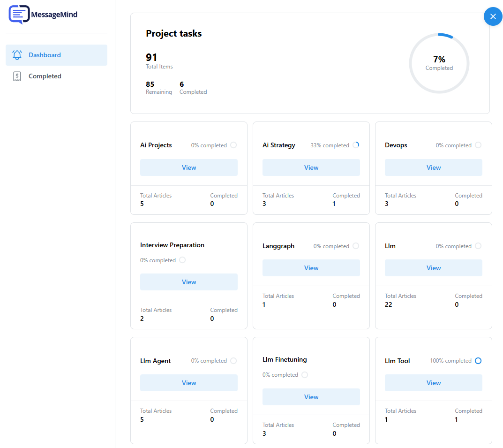Image resolution: width=503 pixels, height=448 pixels.
Task: Open the Completed menu item
Action: (56, 76)
